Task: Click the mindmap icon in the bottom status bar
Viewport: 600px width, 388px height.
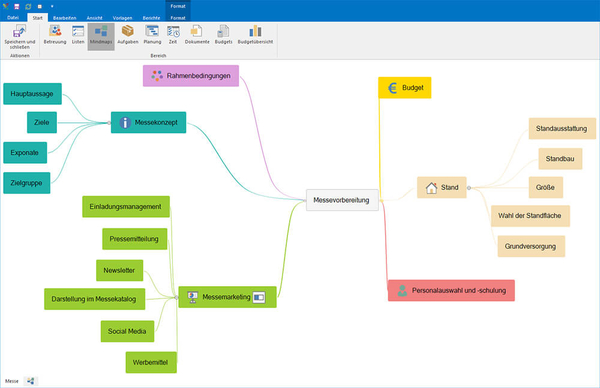Action: point(31,381)
